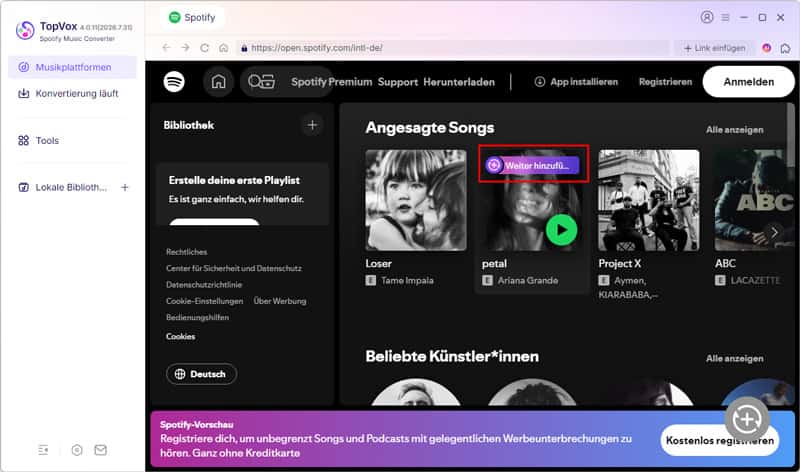Click the Weiter hinzufügen button on petal
The image size is (800, 472).
(x=533, y=165)
